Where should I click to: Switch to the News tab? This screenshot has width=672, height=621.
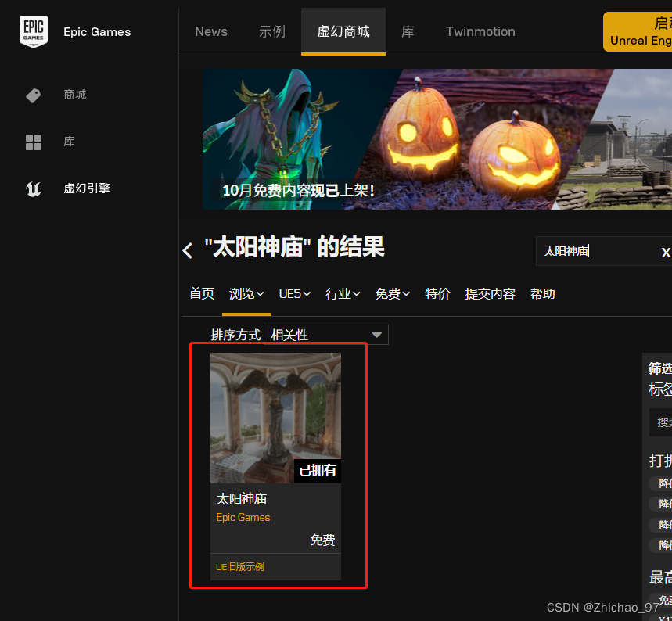[x=211, y=31]
